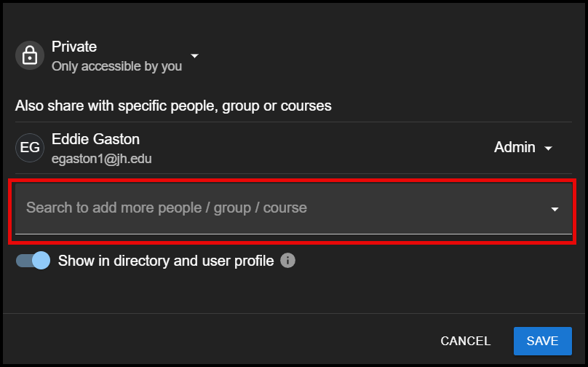Click the egaston1@jh.edu email address
The height and width of the screenshot is (367, 588).
click(x=102, y=159)
